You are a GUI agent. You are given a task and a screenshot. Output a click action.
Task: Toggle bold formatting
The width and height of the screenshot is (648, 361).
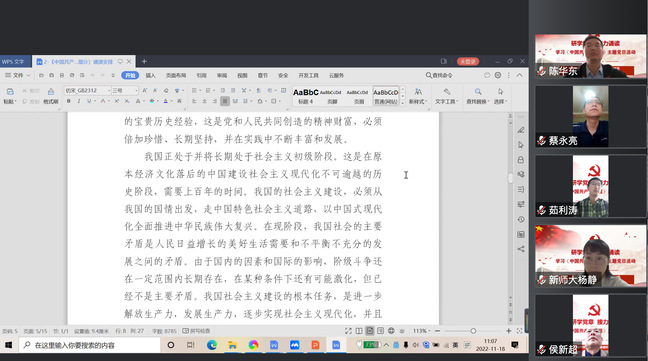(x=69, y=101)
